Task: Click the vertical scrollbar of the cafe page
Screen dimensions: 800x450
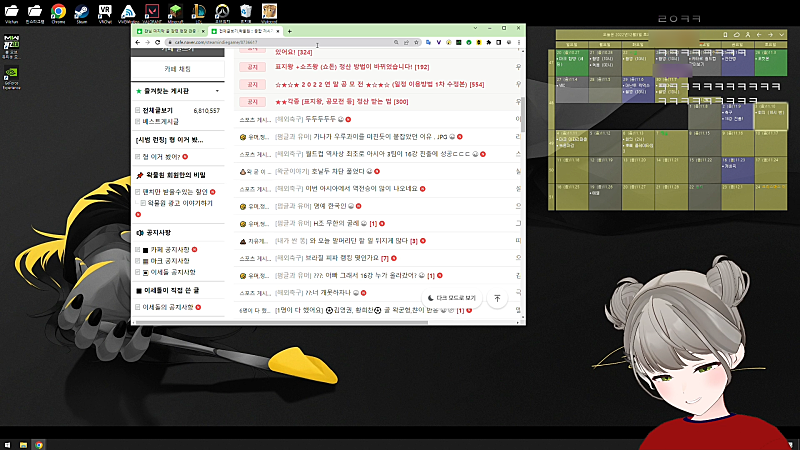Action: coord(522,113)
